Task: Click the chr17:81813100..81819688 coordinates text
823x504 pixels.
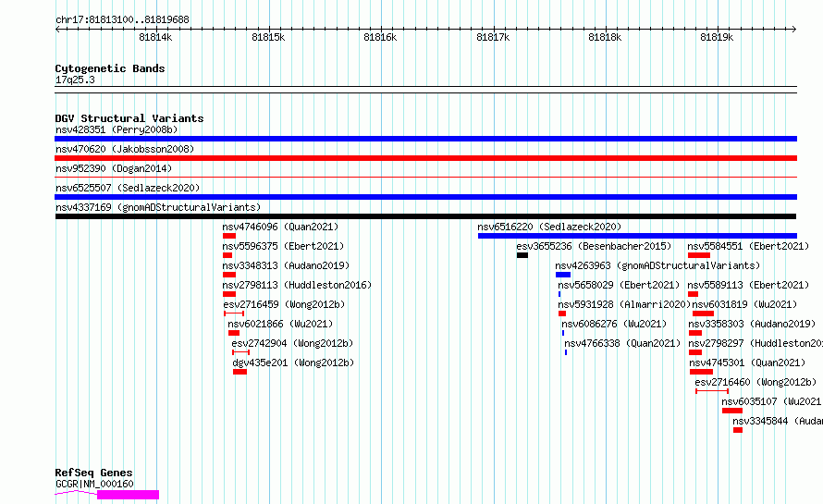Action: coord(122,20)
